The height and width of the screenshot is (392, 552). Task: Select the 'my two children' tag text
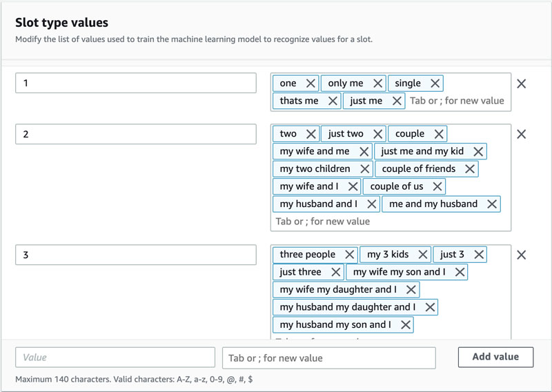315,169
